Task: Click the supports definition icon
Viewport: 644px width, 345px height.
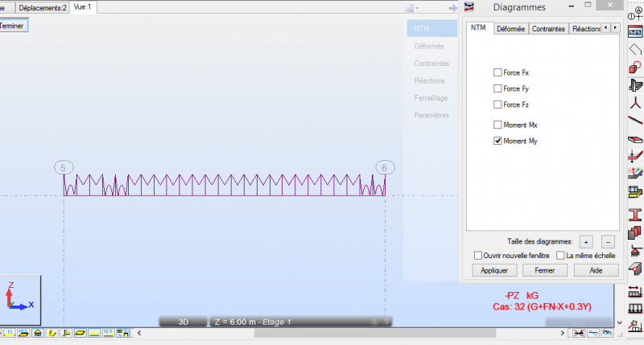Action: coord(635,251)
